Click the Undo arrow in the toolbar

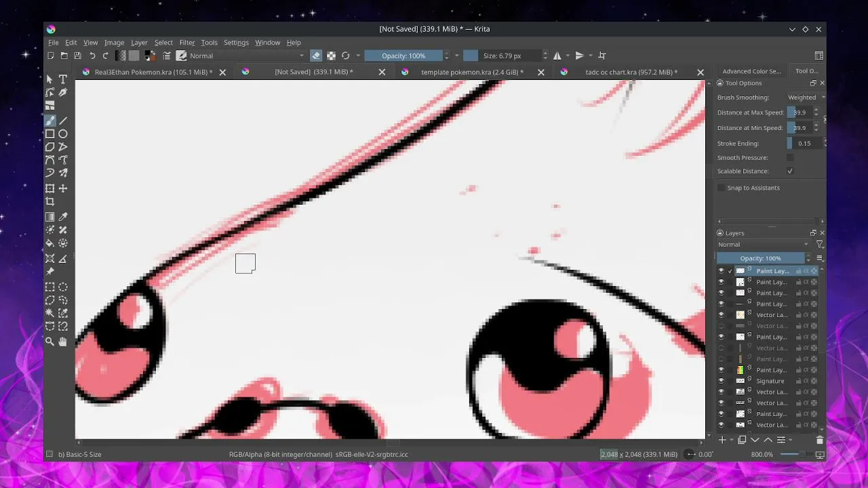click(92, 56)
